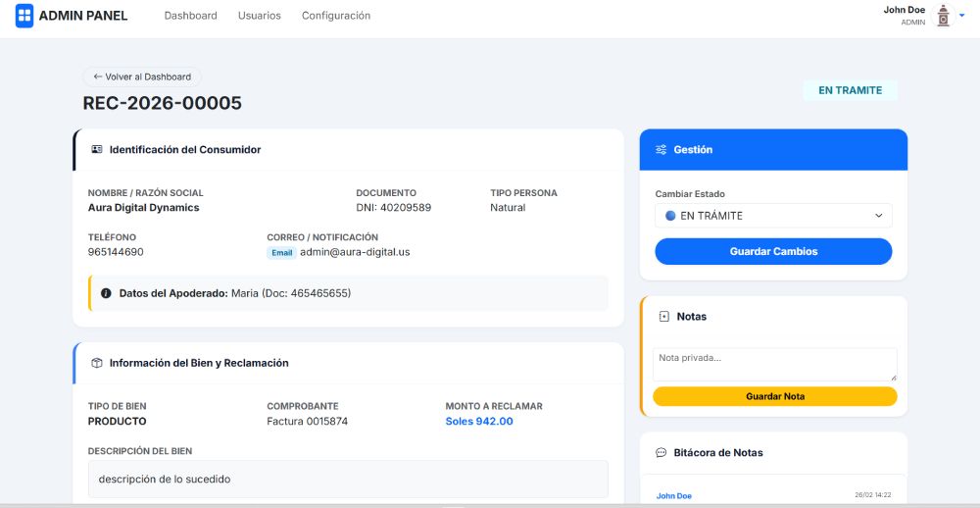980x508 pixels.
Task: Click the descripción de lo sucedido box
Action: [348, 480]
